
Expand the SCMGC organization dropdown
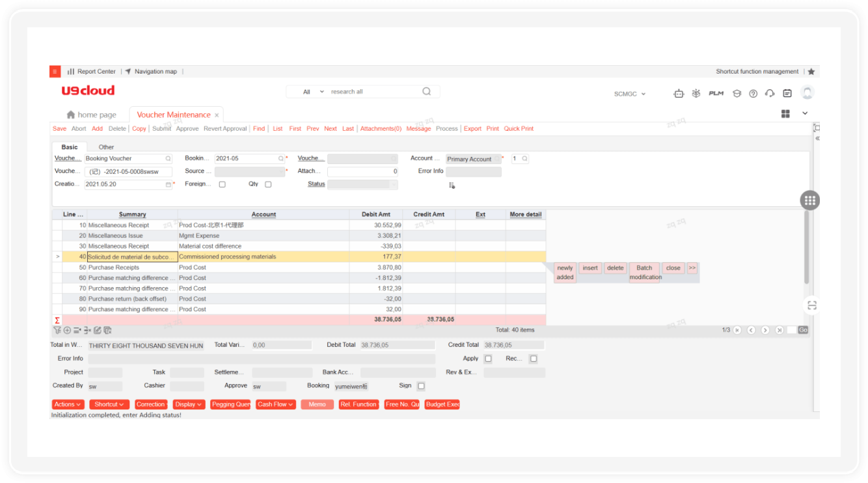pos(630,94)
